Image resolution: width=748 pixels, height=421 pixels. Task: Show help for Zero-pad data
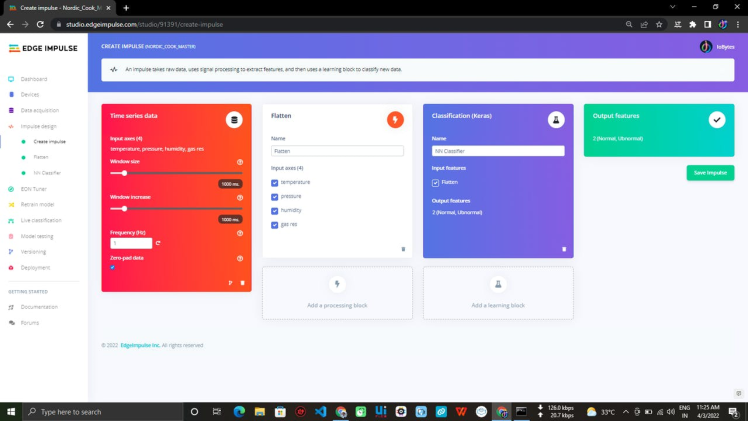pos(240,258)
